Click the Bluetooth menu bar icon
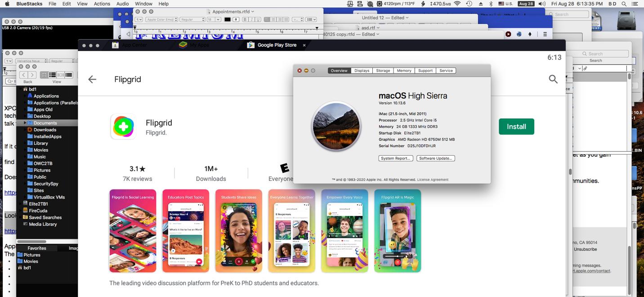 (491, 4)
